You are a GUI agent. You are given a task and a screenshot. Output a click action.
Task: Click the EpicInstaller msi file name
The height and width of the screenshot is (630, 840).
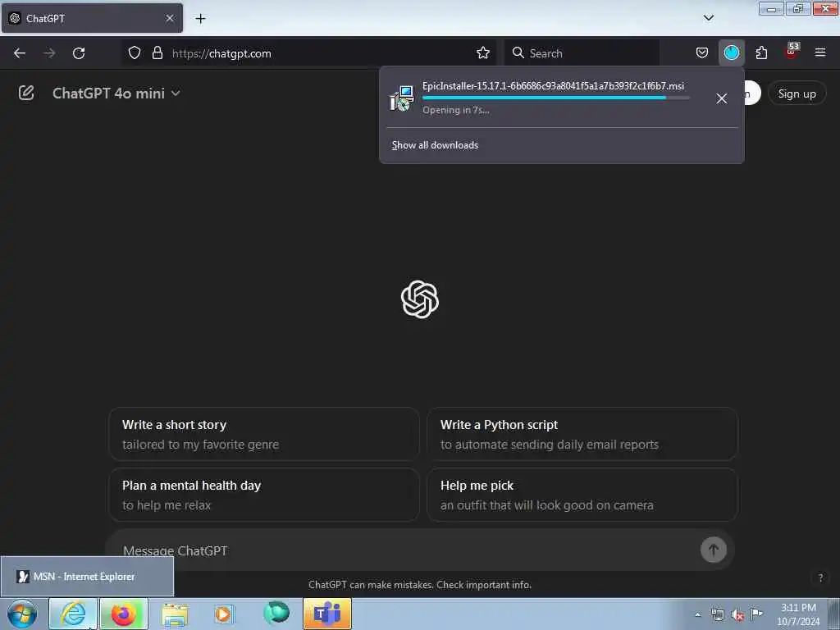pos(553,85)
